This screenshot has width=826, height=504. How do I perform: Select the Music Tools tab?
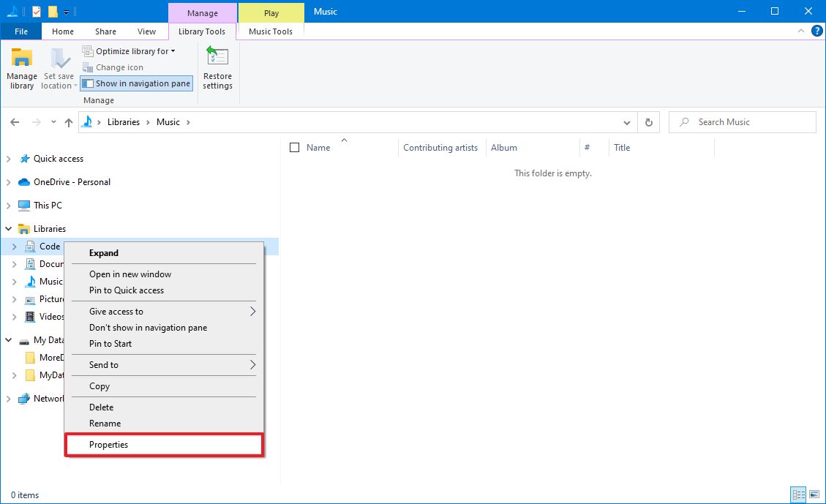[x=270, y=31]
